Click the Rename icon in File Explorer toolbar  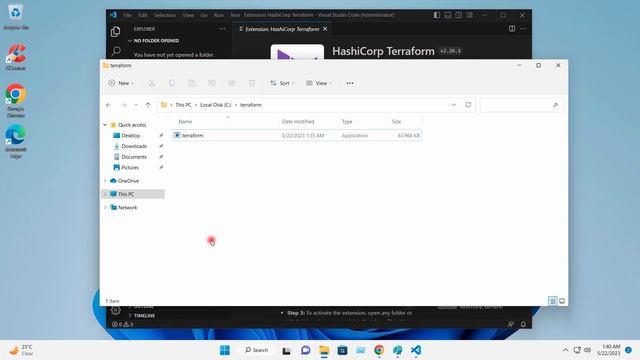point(212,83)
